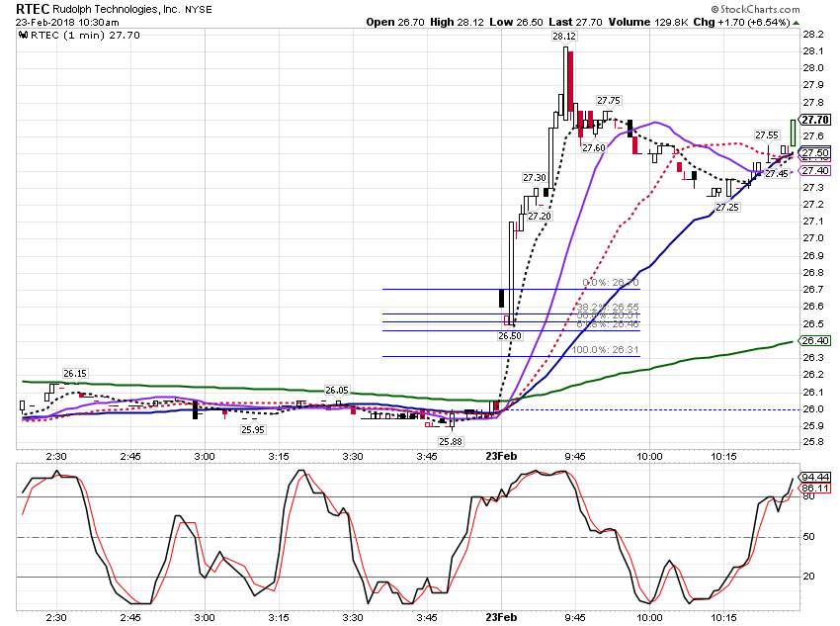
Task: Click the blue boxed 27.50 moving-average tag
Action: 815,152
